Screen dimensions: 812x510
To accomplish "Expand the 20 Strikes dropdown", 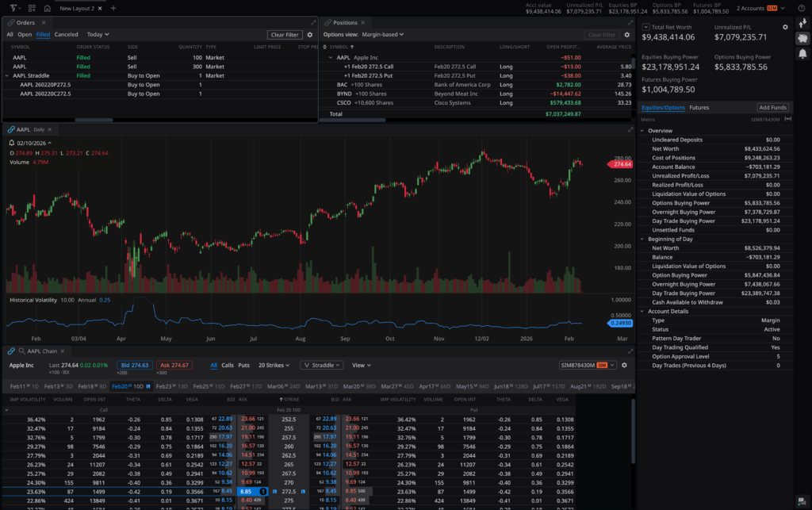I will (274, 366).
